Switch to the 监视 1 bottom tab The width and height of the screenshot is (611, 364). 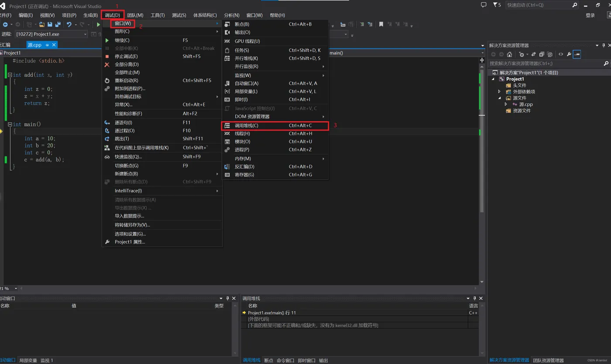(x=47, y=361)
